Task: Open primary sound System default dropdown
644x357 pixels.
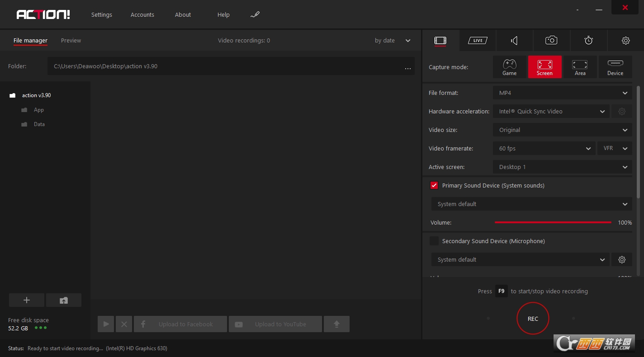Action: (x=532, y=204)
